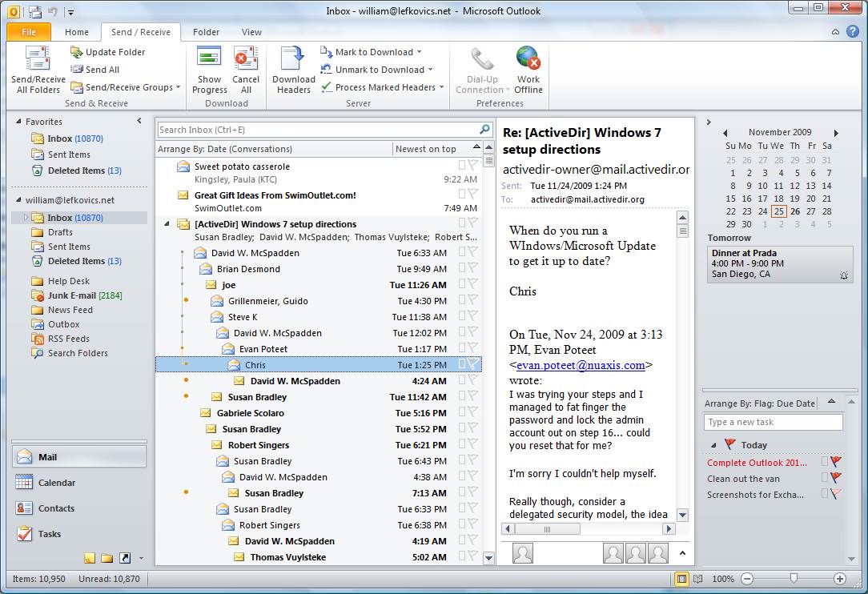Toggle flag on Sweet potato casserole email
This screenshot has width=868, height=594.
coord(472,164)
